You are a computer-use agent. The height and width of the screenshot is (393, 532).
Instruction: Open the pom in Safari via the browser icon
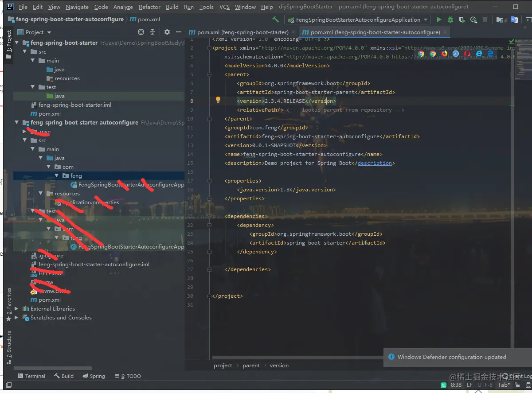(x=456, y=54)
